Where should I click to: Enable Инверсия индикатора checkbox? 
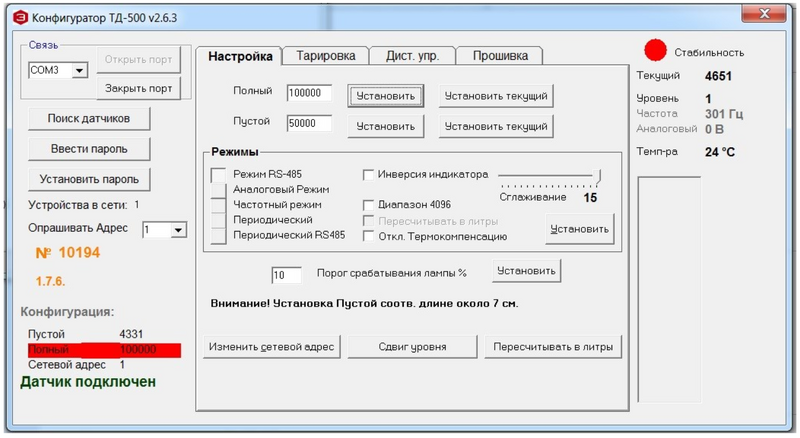(x=368, y=175)
